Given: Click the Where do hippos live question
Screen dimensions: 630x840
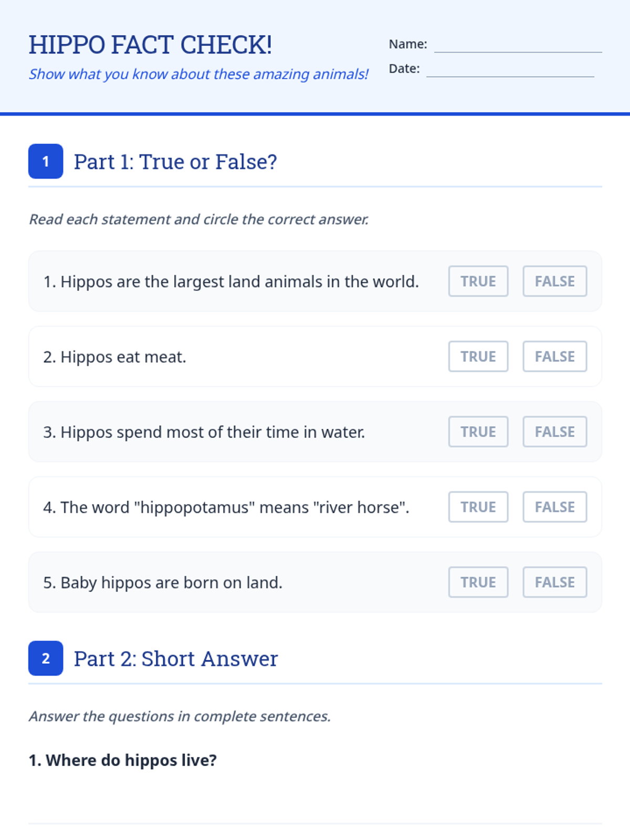Looking at the screenshot, I should click(x=123, y=760).
